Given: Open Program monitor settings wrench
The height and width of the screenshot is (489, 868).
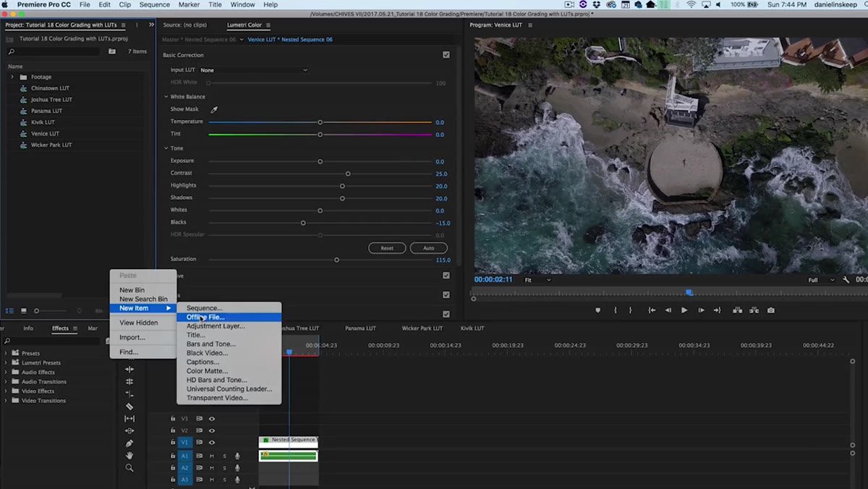Looking at the screenshot, I should pyautogui.click(x=846, y=280).
